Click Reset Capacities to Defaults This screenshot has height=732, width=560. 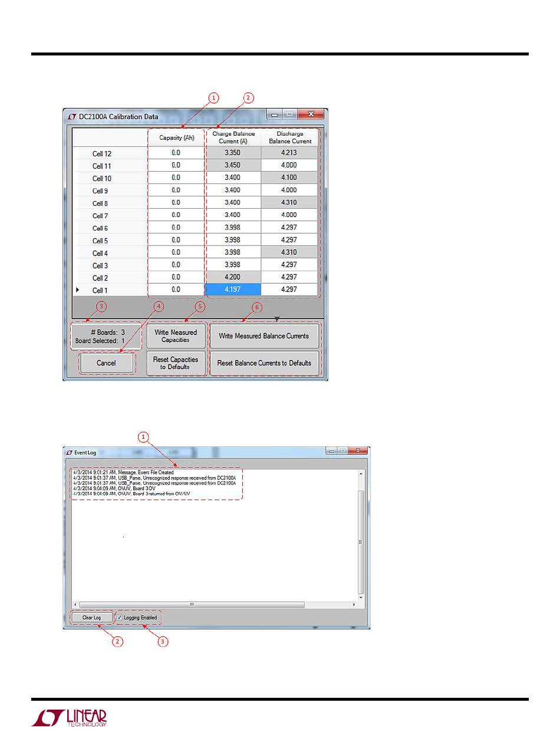[176, 363]
